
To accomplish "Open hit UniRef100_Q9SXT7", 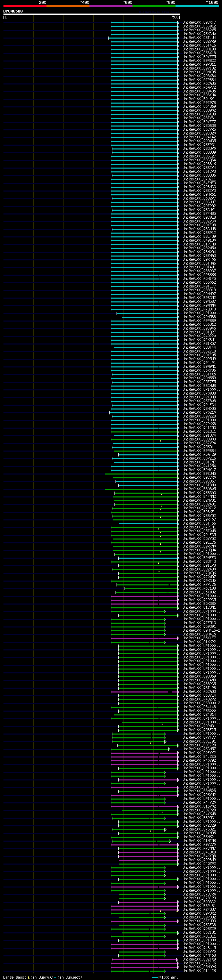I will coord(199,23).
